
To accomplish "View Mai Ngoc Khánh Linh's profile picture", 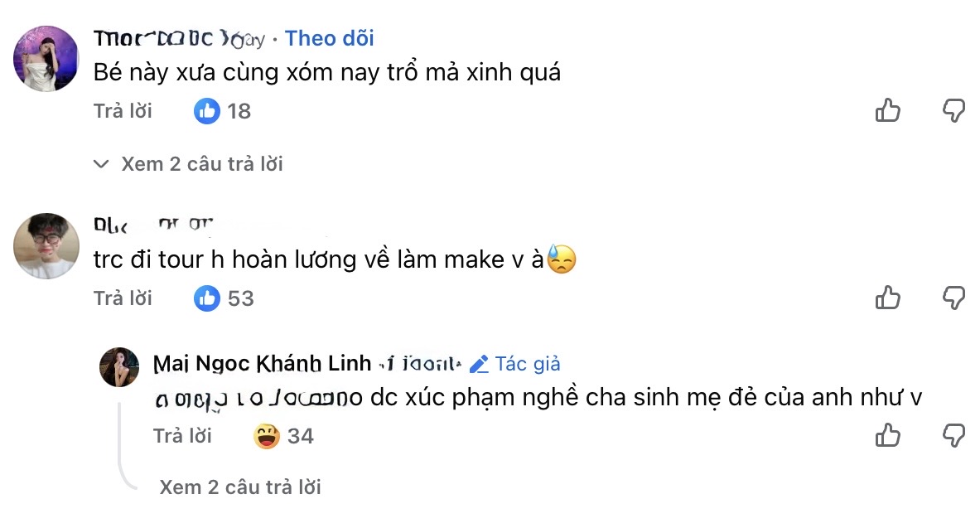I will point(120,366).
